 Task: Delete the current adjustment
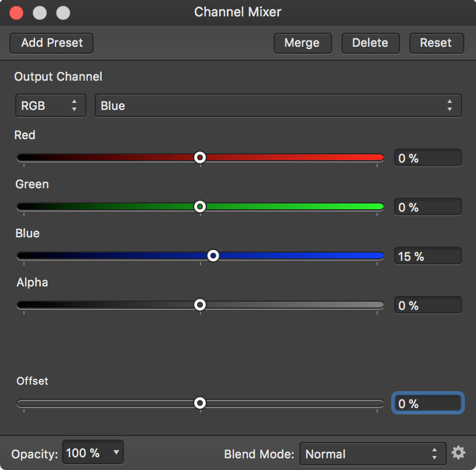(370, 43)
